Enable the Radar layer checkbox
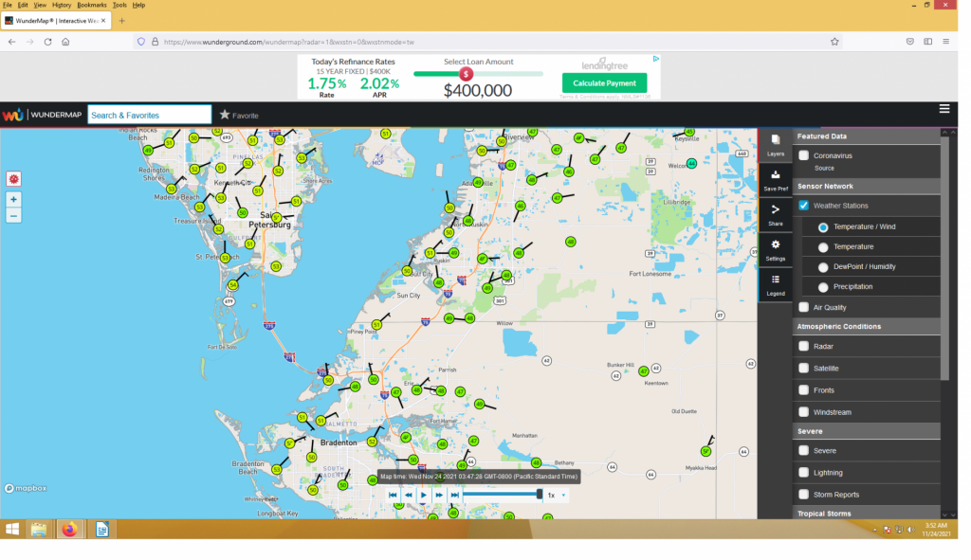 click(804, 346)
